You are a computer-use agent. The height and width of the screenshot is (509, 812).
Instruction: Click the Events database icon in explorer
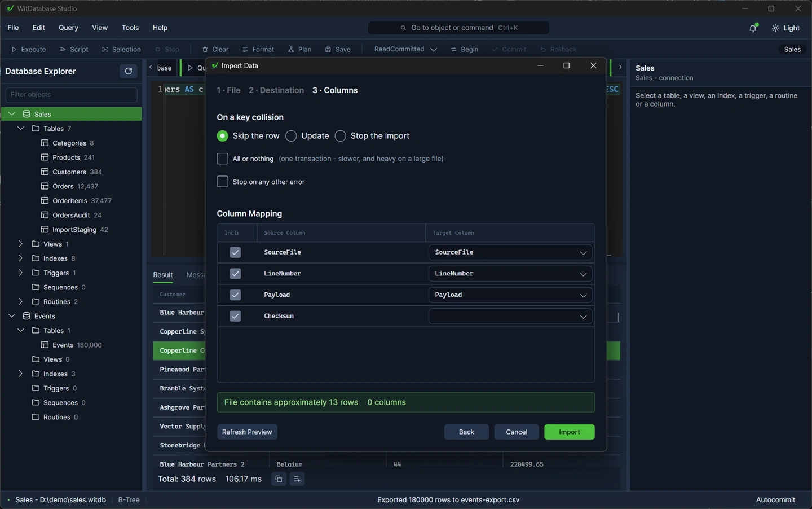coord(27,316)
